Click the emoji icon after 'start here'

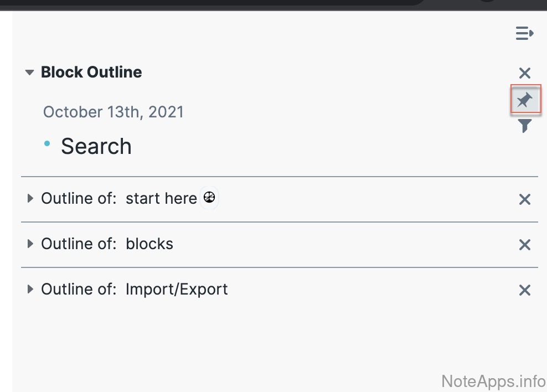coord(209,198)
